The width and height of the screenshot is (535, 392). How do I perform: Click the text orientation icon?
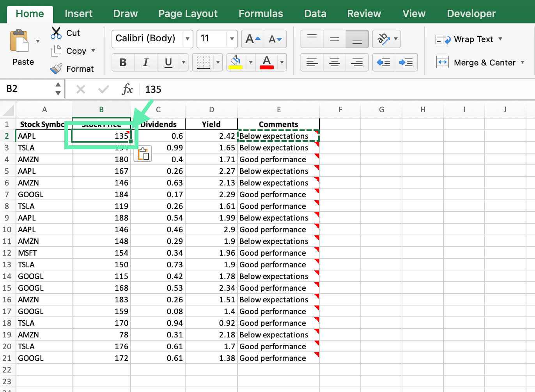click(x=383, y=39)
